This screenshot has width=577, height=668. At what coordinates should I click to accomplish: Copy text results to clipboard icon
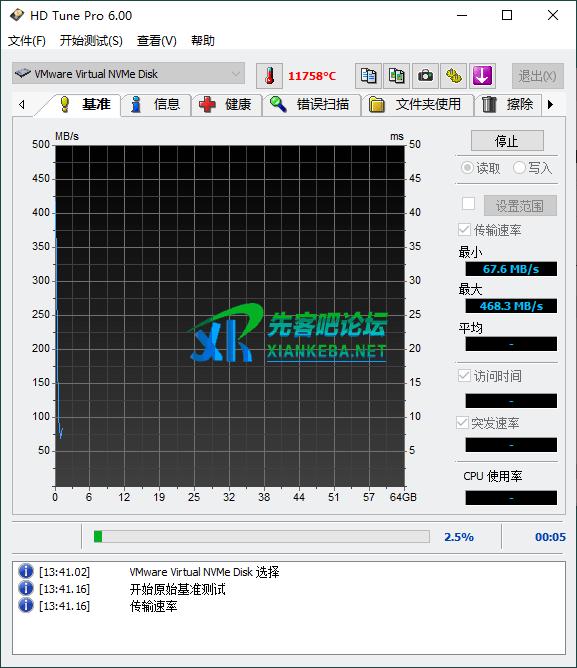click(368, 76)
